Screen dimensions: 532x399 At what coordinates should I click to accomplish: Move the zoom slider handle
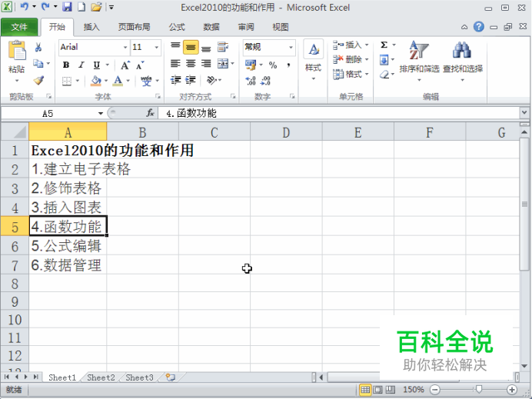pos(479,390)
